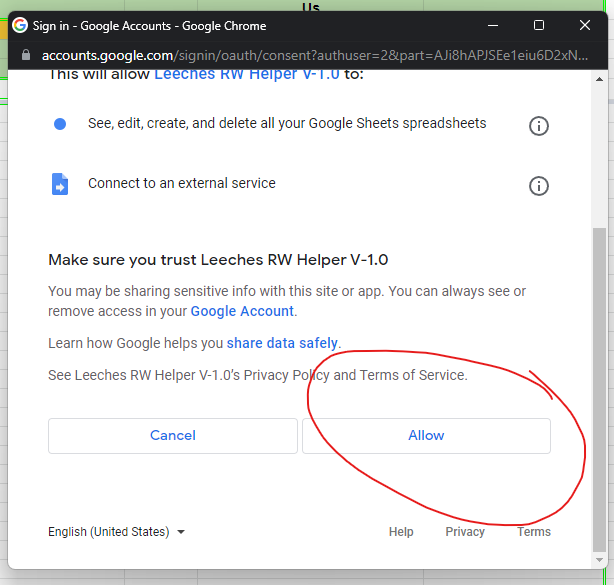This screenshot has height=585, width=614.
Task: Open the footer Privacy link
Action: 465,532
